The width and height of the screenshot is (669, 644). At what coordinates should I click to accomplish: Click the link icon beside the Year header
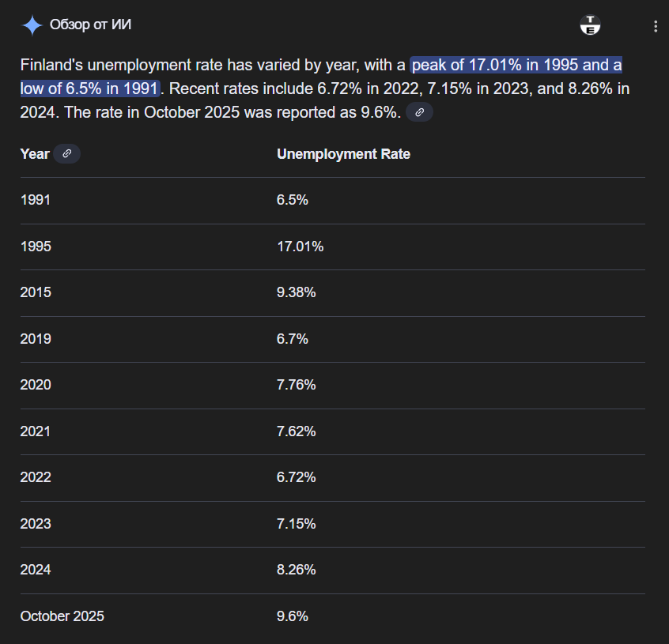(67, 154)
